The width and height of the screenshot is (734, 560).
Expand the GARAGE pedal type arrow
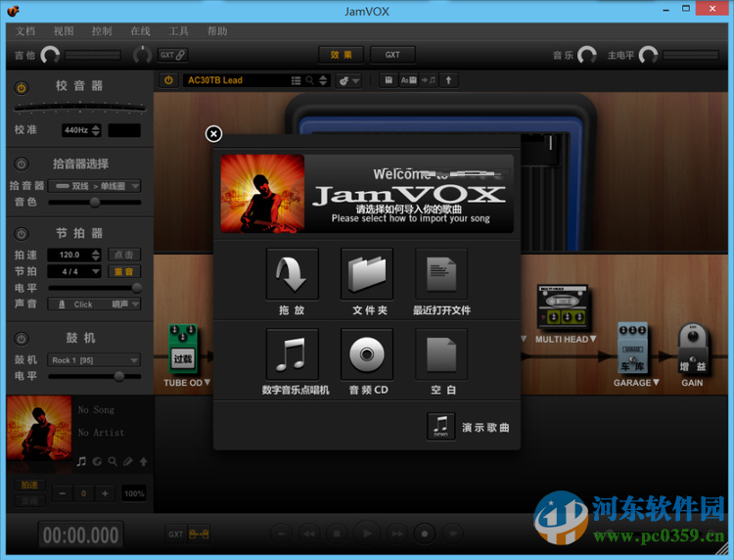[x=656, y=383]
